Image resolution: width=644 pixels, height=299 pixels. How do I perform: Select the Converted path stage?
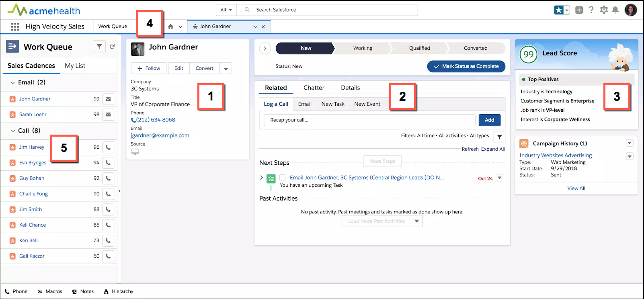[x=476, y=48]
